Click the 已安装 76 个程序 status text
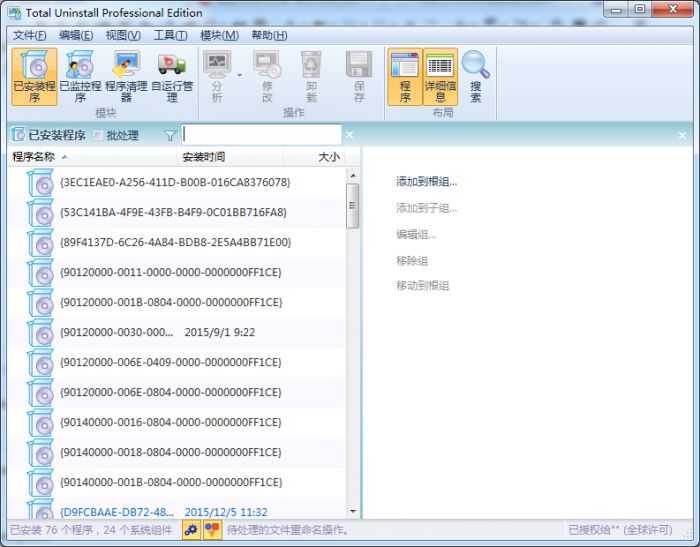The width and height of the screenshot is (700, 547). [92, 530]
